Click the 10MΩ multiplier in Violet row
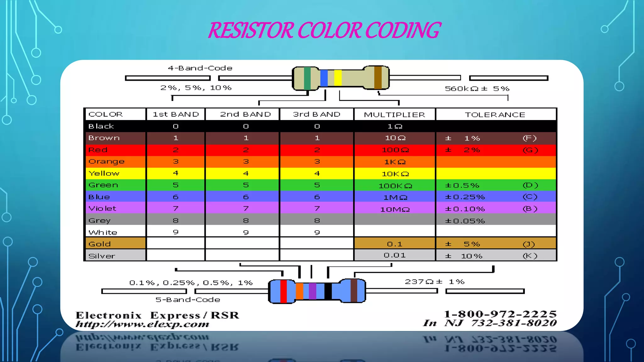644x362 pixels. click(x=395, y=209)
